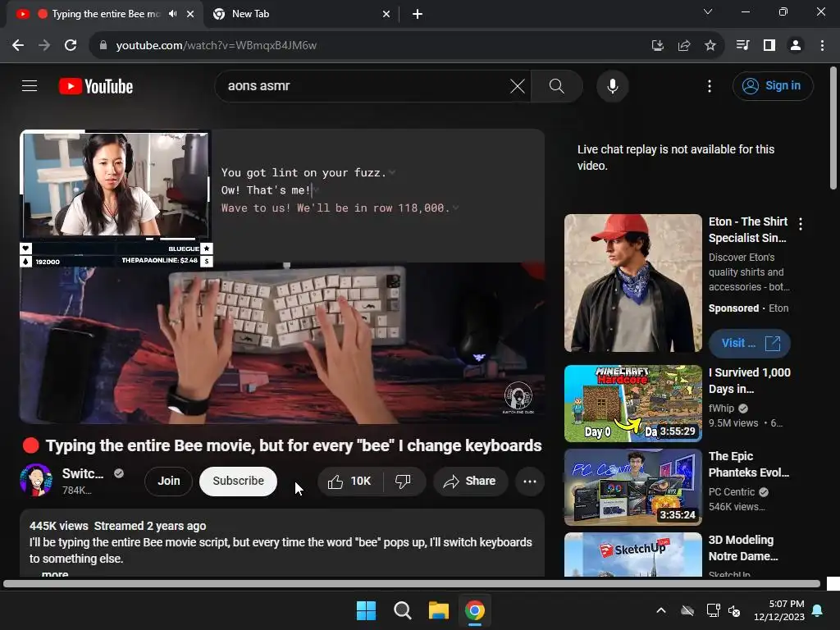Click the Sign in button

(773, 86)
